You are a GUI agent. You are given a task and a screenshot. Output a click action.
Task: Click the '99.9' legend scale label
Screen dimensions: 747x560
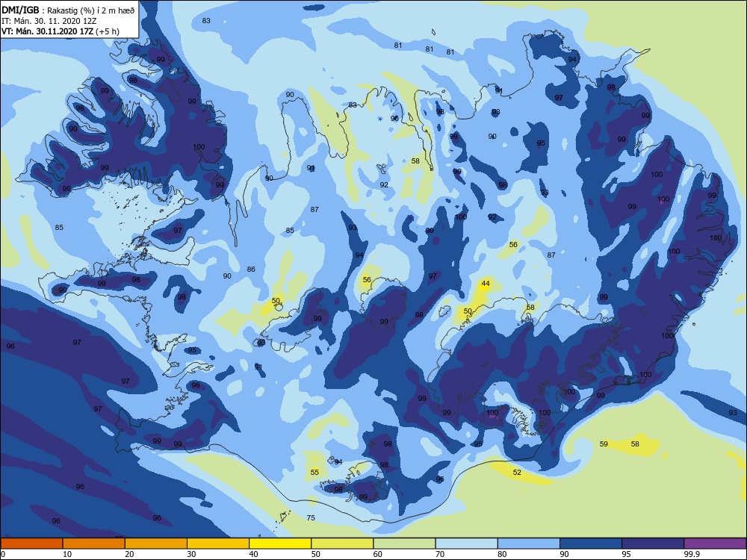click(x=691, y=554)
